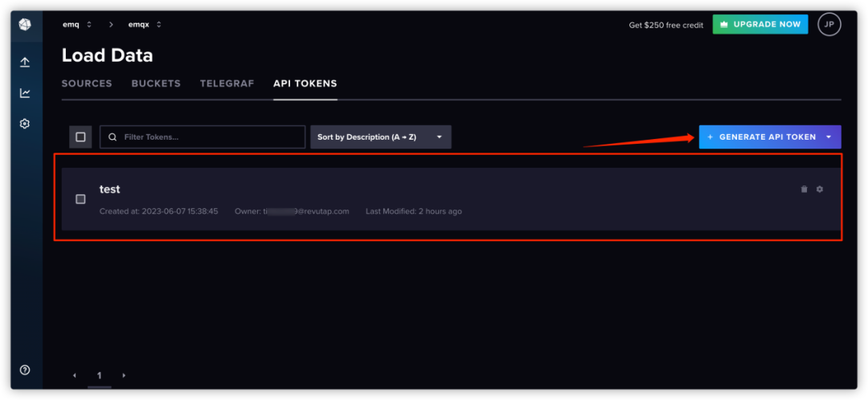Delete the test token via trash icon

pos(804,190)
